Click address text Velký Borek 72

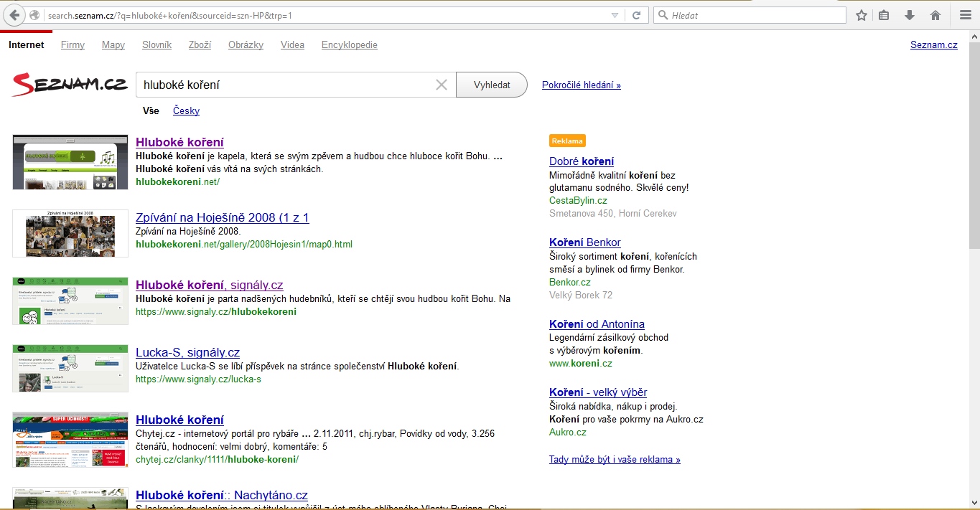click(581, 295)
